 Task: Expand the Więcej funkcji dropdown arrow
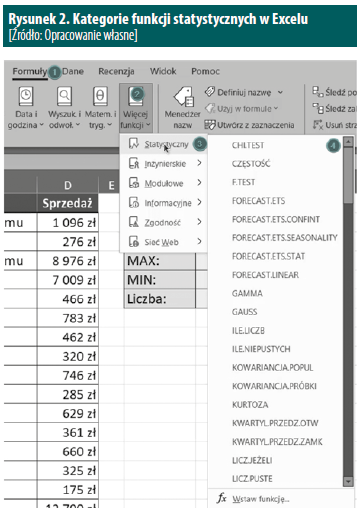[148, 125]
